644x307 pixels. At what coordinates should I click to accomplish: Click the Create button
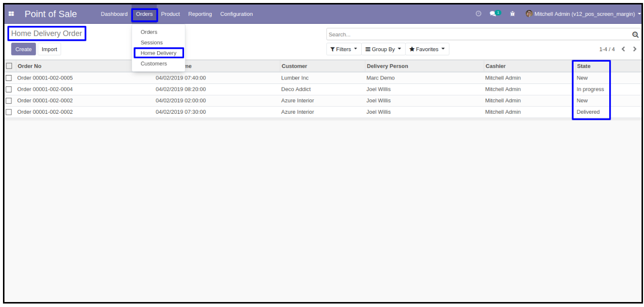23,49
